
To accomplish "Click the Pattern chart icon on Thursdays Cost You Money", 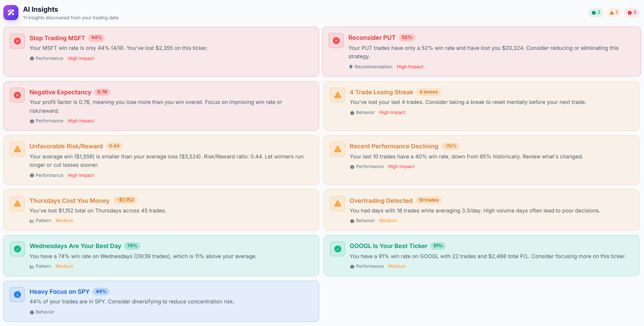I will pyautogui.click(x=31, y=220).
